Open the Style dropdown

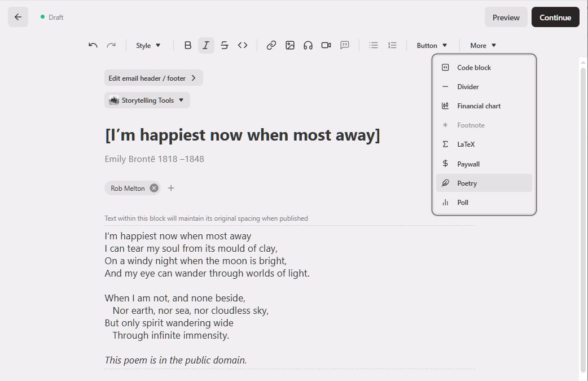pos(148,45)
